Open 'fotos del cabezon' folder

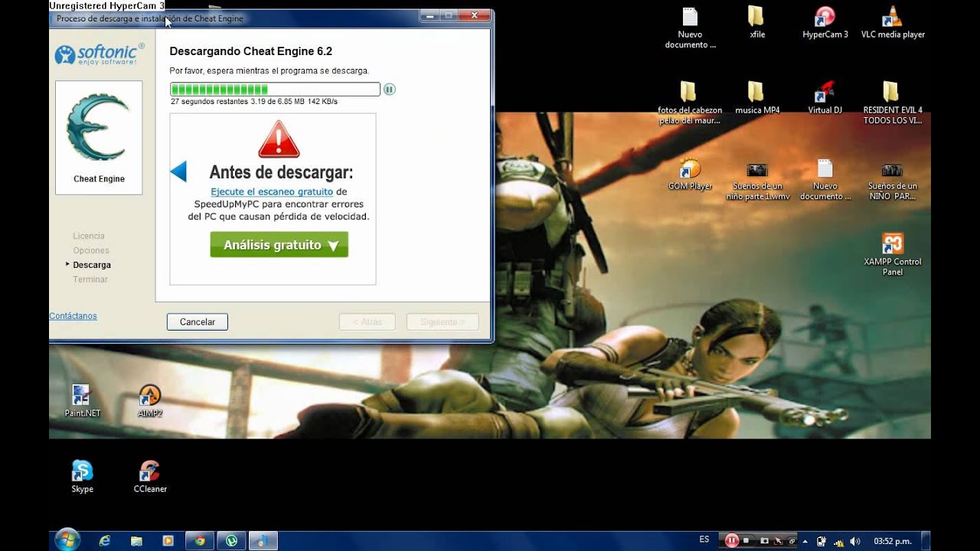(690, 103)
